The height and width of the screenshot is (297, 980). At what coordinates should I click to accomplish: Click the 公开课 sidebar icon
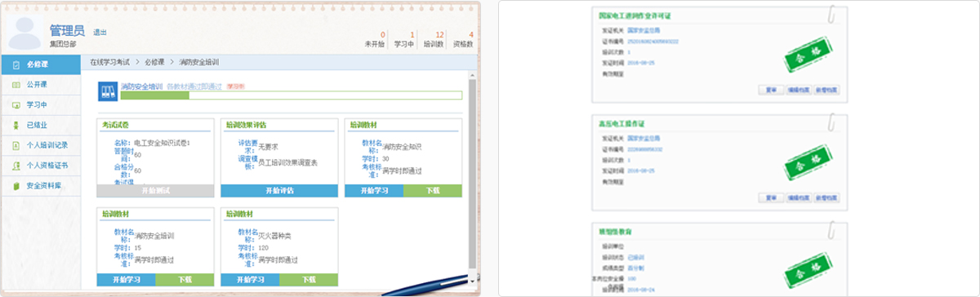click(16, 84)
